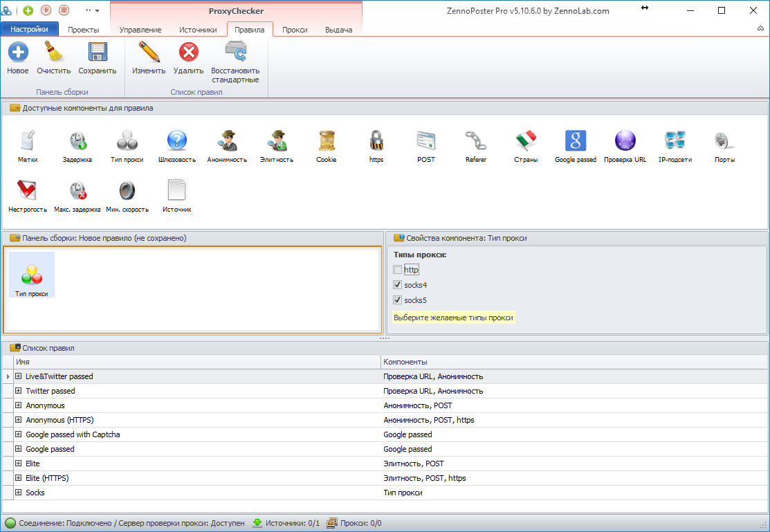Click panel splitter dots between panels
The height and width of the screenshot is (532, 770).
click(385, 338)
